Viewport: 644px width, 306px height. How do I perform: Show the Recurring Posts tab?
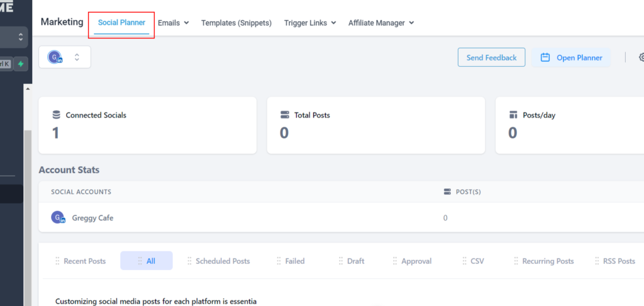(547, 261)
